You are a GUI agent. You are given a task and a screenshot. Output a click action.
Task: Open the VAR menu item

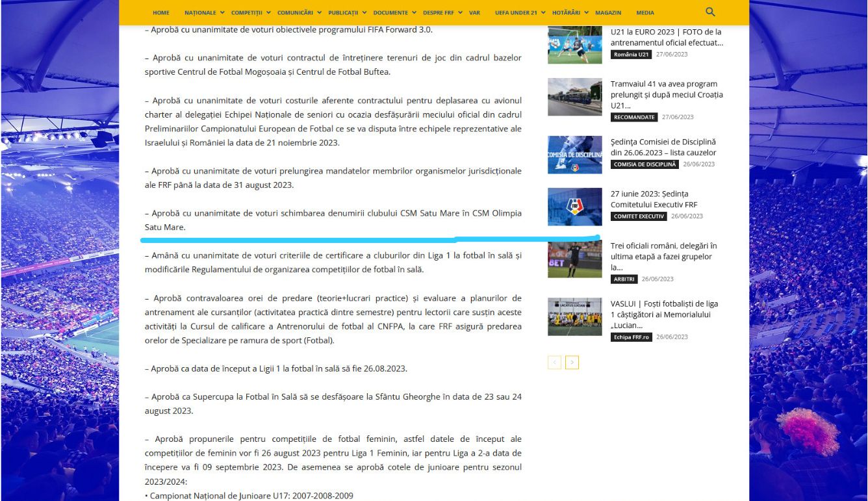click(474, 13)
